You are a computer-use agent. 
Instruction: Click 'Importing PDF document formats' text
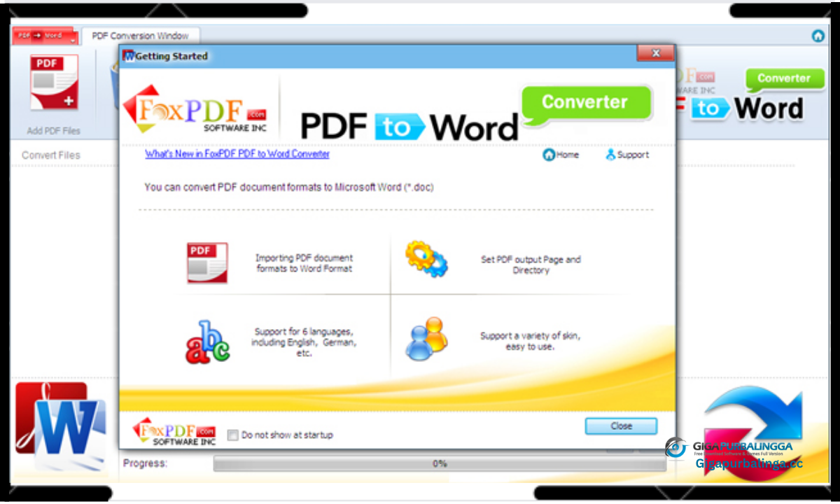click(304, 263)
